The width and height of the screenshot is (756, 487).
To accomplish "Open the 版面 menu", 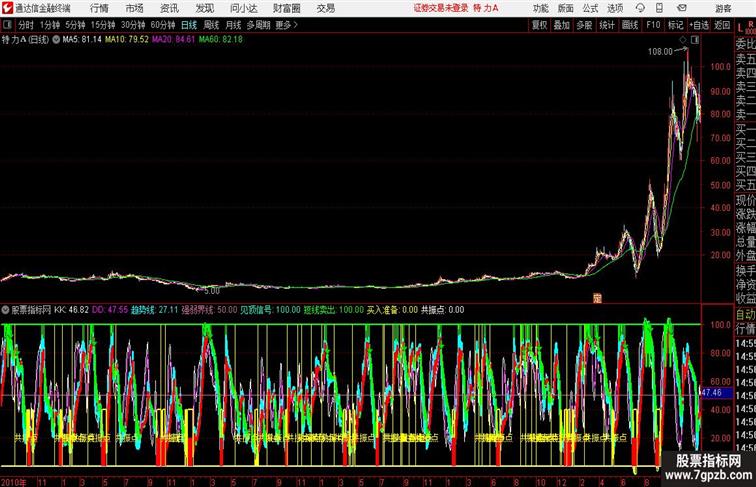I will tap(566, 8).
